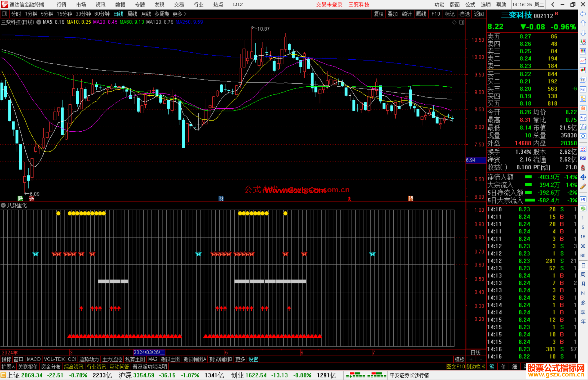Image resolution: width=588 pixels, height=380 pixels.
Task: Expand the 扩展 bottom panel
Action: [8, 367]
